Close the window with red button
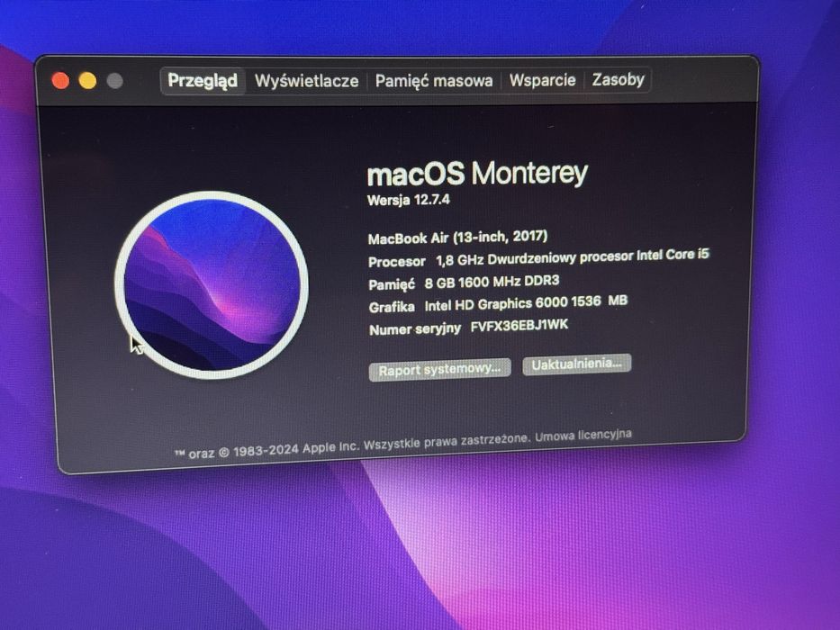840x630 pixels. tap(60, 81)
